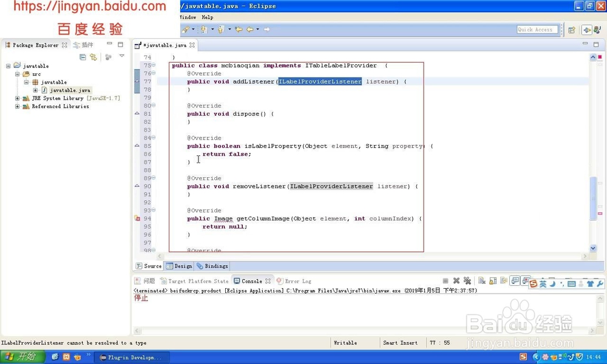607x364 pixels.
Task: Click the Forward navigation arrow
Action: pyautogui.click(x=266, y=29)
